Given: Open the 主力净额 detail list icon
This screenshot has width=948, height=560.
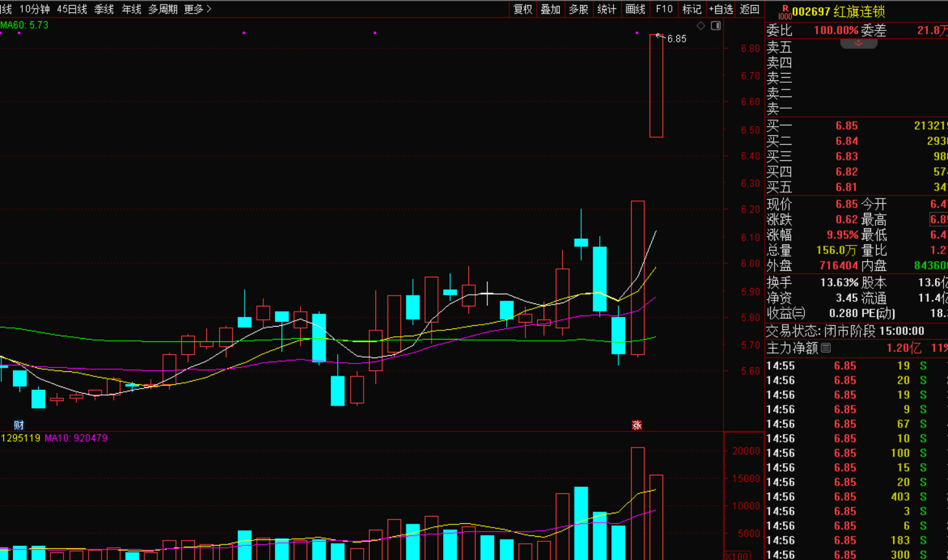Looking at the screenshot, I should 826,348.
